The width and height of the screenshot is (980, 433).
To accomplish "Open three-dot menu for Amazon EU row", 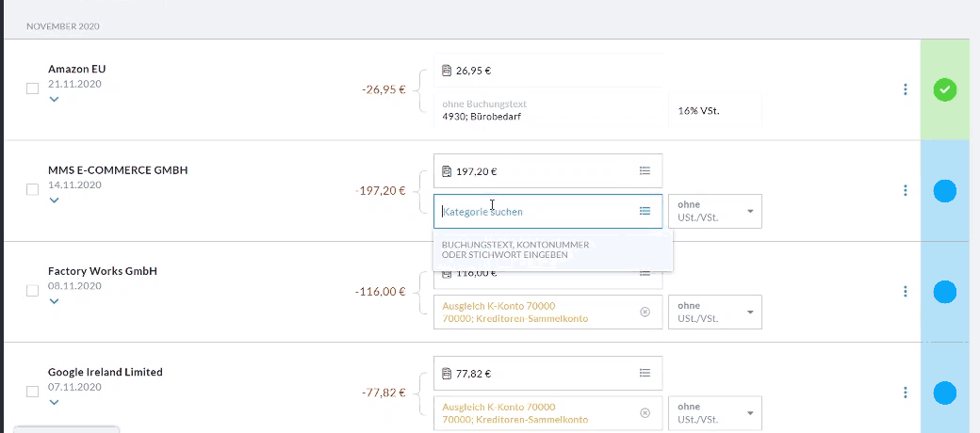I will pyautogui.click(x=905, y=89).
